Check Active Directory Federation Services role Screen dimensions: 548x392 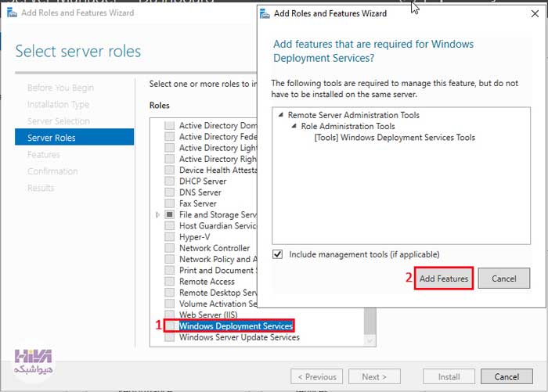click(170, 137)
